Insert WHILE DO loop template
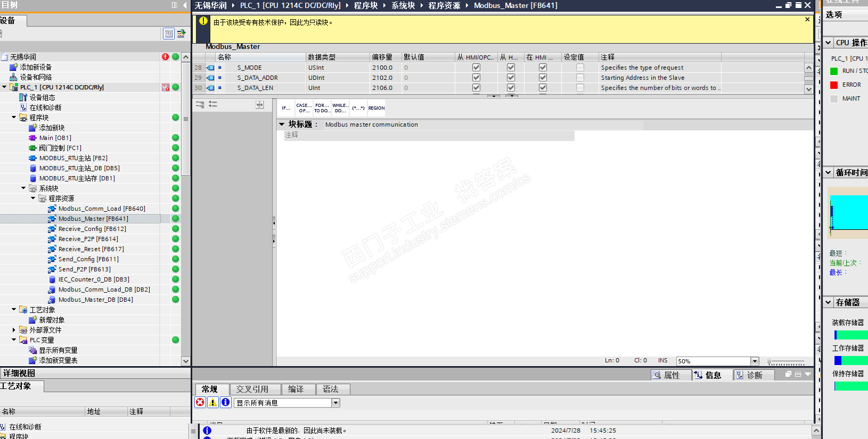This screenshot has width=868, height=439. 340,108
